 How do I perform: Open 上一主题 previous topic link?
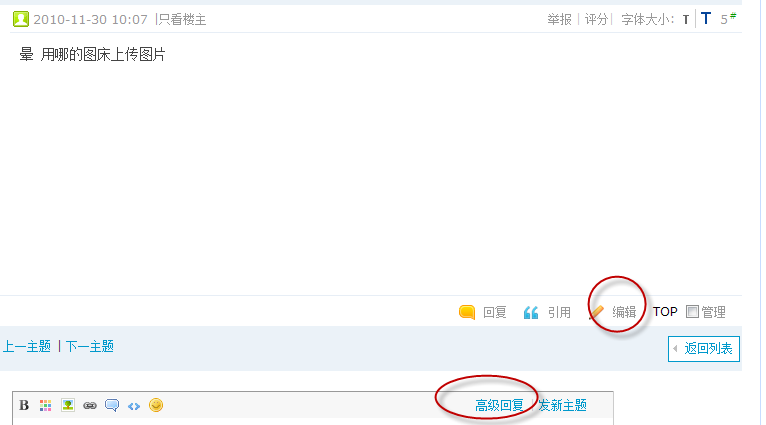pos(27,347)
